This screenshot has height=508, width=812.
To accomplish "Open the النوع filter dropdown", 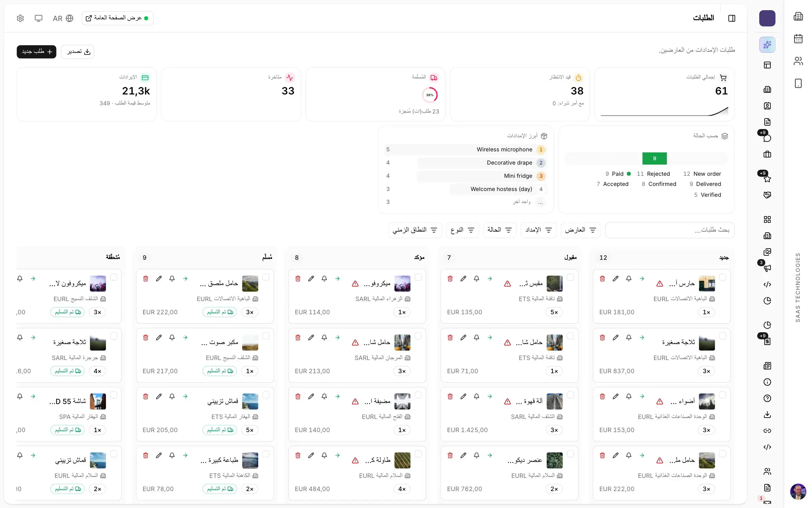I will pos(463,230).
